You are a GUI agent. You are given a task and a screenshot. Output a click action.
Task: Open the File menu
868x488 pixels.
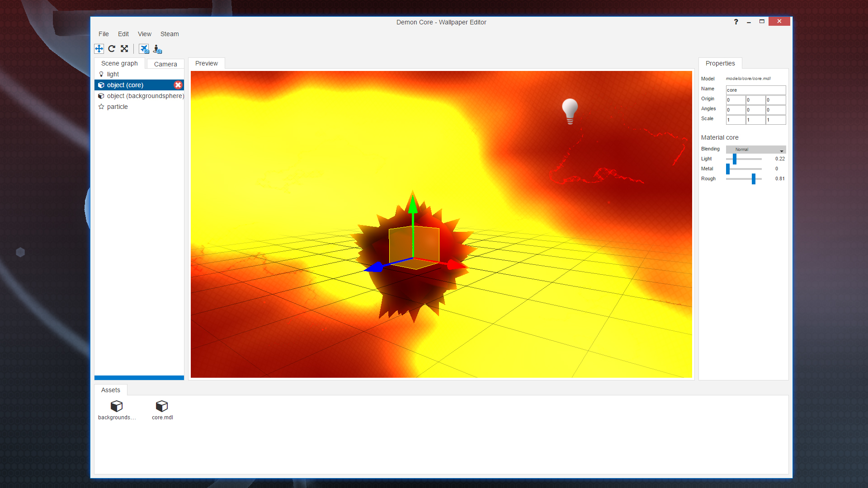(x=104, y=34)
